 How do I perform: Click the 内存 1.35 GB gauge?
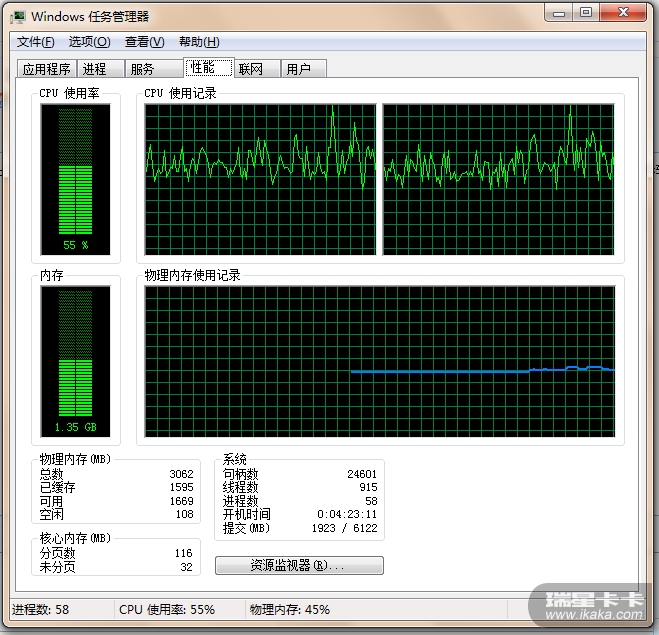coord(75,361)
